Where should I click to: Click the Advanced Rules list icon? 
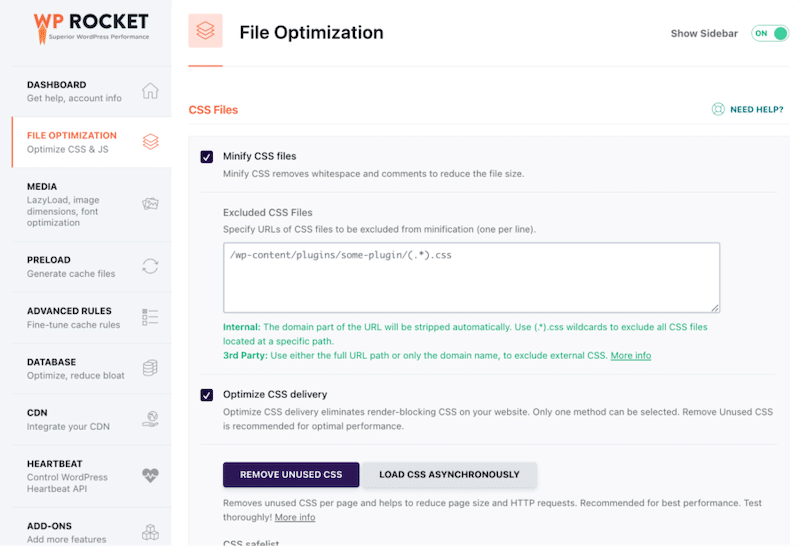click(x=150, y=317)
